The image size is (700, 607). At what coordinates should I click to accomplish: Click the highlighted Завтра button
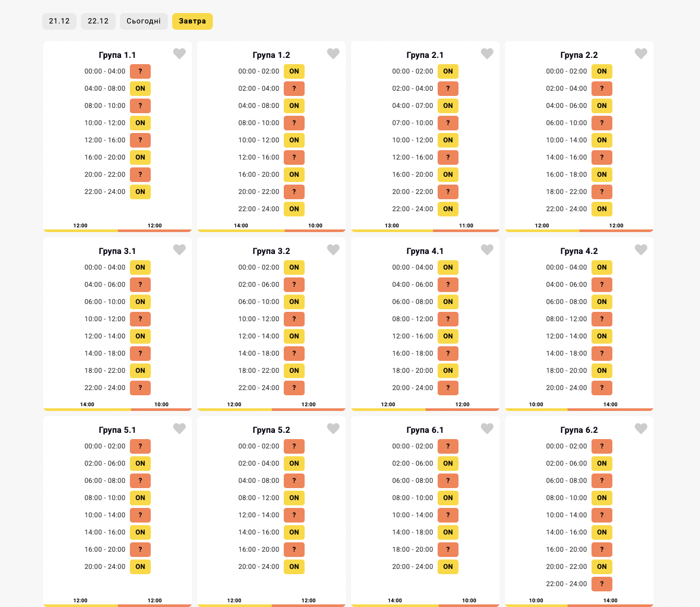tap(192, 21)
